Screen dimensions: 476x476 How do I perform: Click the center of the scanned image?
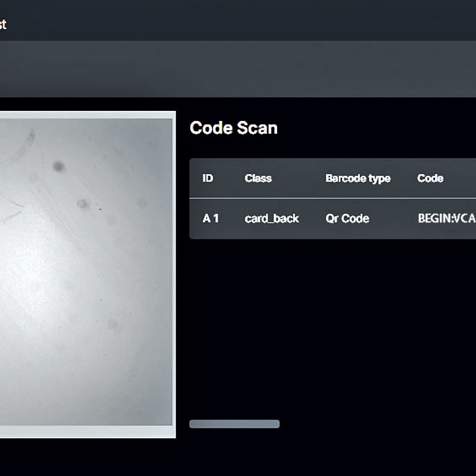[86, 273]
